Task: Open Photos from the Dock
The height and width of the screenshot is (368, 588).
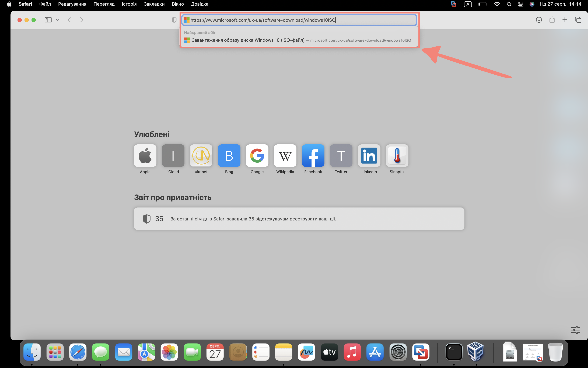Action: click(169, 352)
